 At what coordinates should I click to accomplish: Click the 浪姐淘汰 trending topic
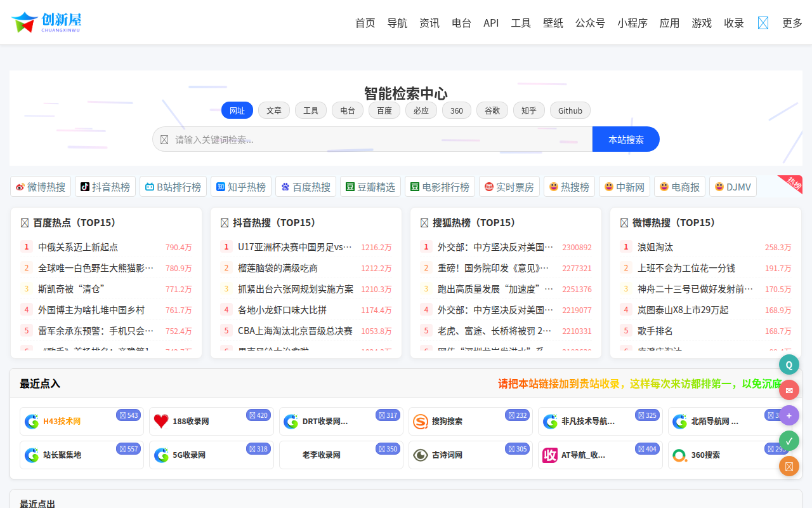point(655,247)
